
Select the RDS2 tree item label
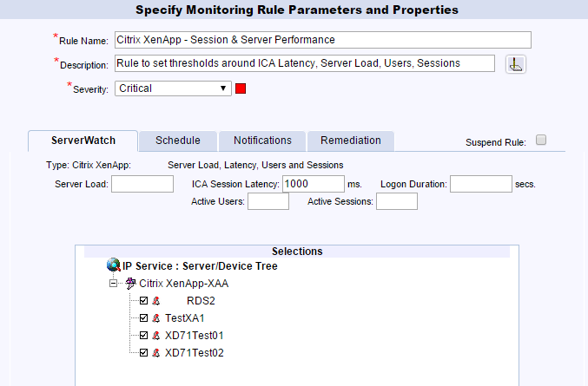[201, 301]
